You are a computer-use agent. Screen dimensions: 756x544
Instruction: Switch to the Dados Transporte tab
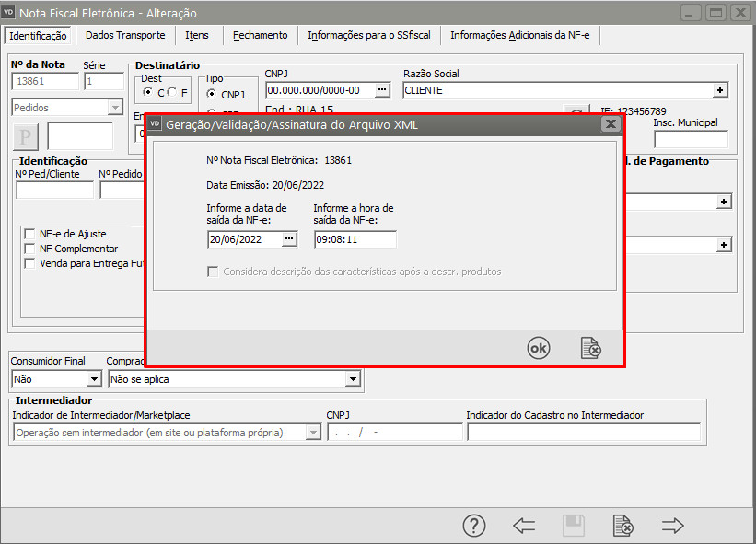[125, 35]
